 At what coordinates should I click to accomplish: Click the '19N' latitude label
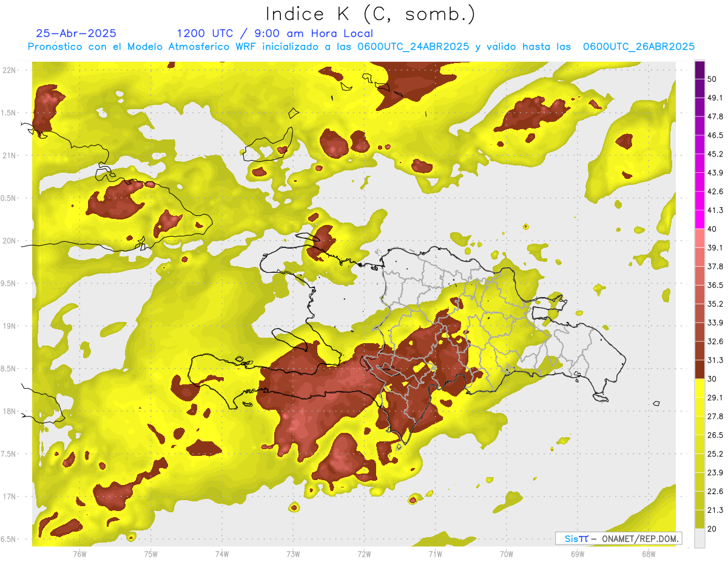tap(8, 326)
